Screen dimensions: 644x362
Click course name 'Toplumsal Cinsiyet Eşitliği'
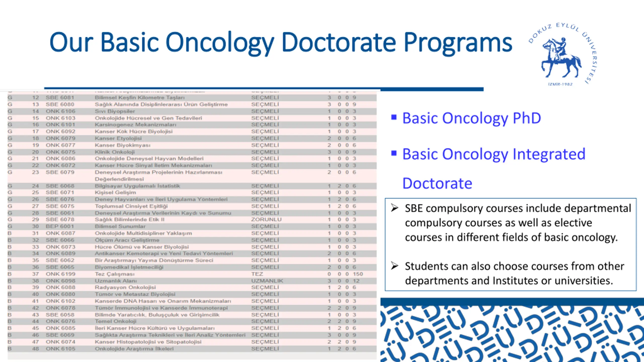point(131,206)
